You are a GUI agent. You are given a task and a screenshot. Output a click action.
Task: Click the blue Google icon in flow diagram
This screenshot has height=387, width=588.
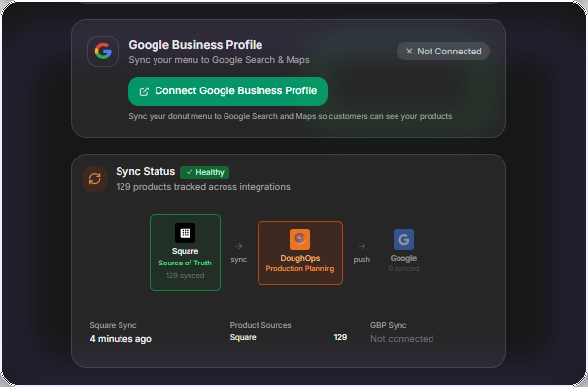pos(403,239)
